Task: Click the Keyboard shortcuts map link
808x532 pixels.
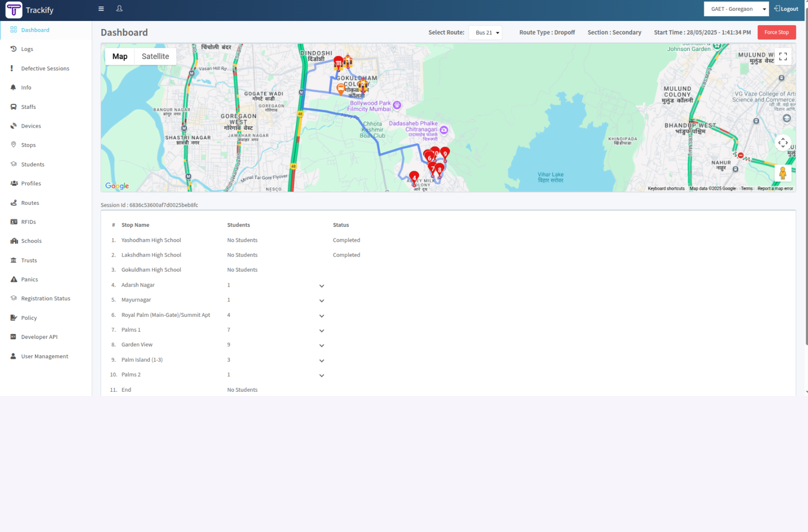Action: click(666, 188)
